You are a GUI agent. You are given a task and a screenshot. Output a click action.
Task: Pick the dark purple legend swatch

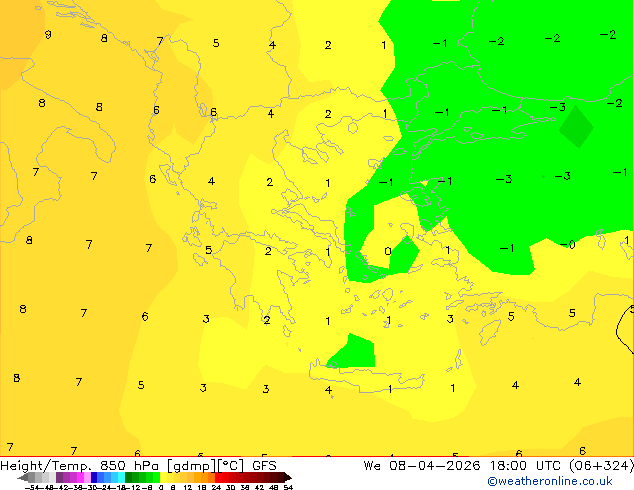coord(59,477)
